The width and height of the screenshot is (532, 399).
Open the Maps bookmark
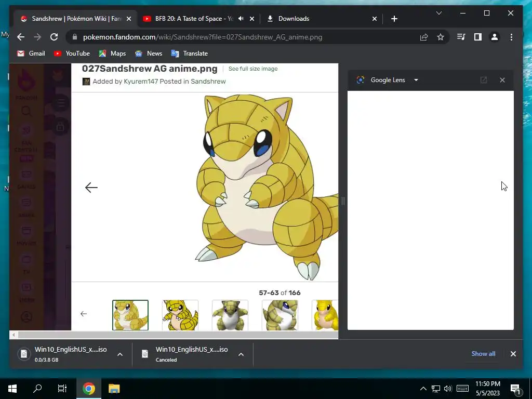point(112,54)
